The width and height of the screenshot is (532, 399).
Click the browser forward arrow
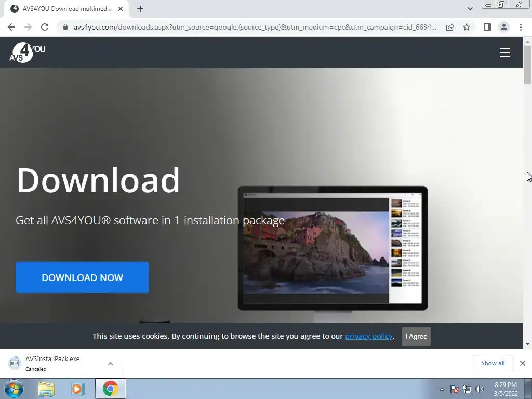click(x=28, y=27)
